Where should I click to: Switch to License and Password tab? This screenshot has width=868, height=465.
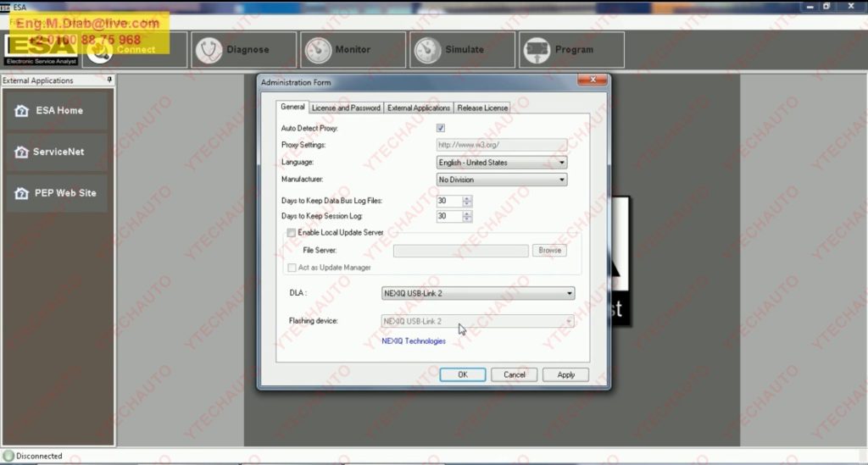[x=346, y=108]
